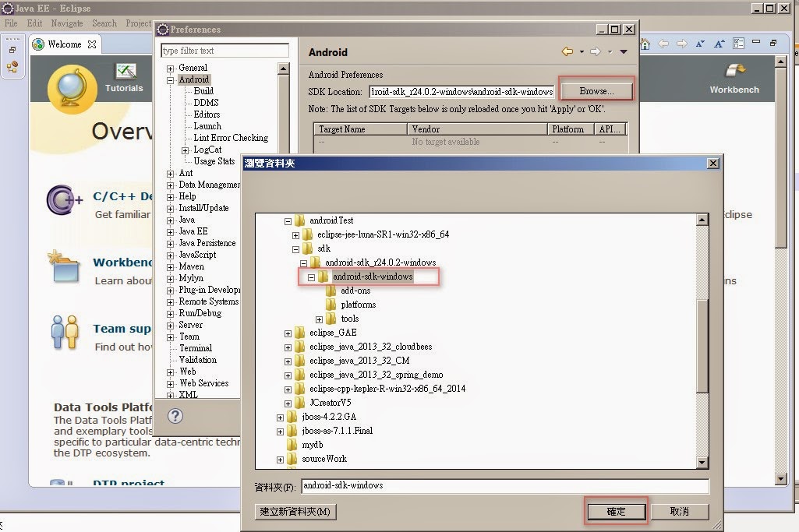Select the platforms folder
The image size is (799, 532).
pyautogui.click(x=359, y=305)
